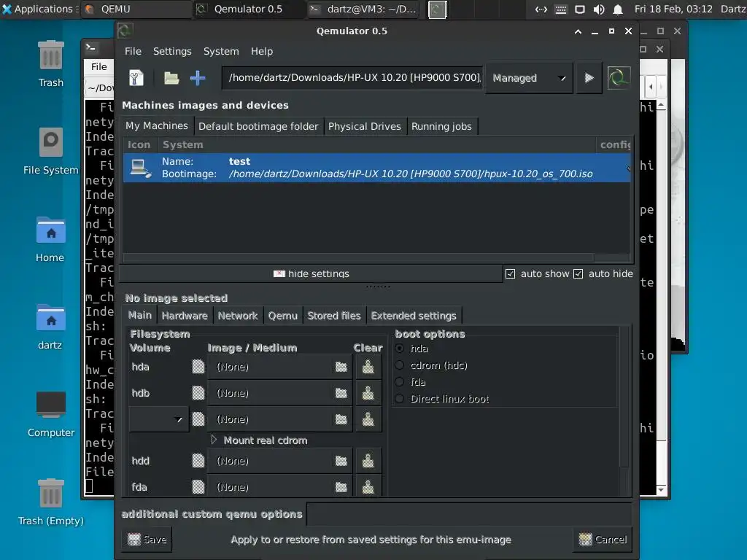Clear the hdb image entry
Screen dimensions: 747x560
click(368, 393)
